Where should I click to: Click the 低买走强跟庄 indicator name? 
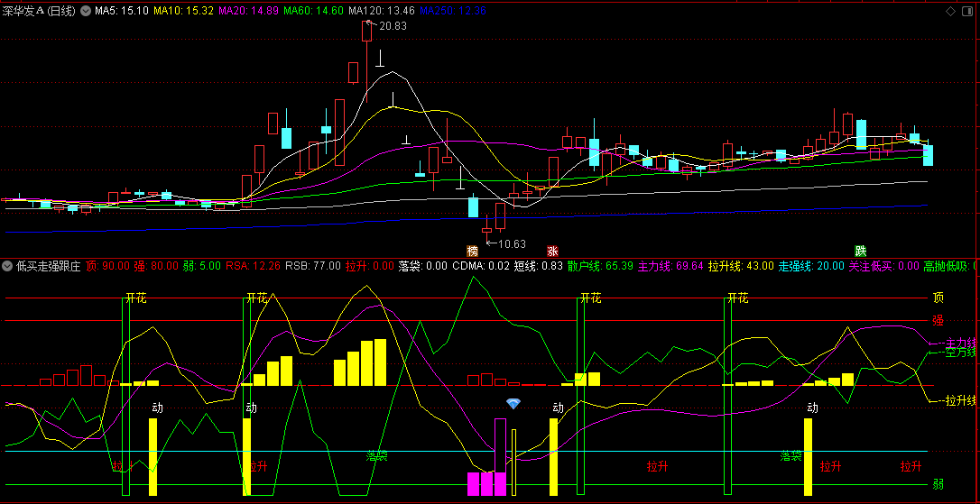(48, 267)
